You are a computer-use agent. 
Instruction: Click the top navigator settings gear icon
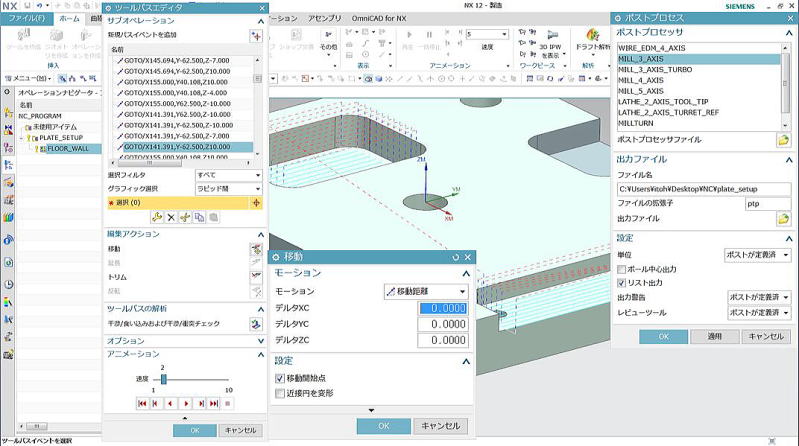[7, 92]
